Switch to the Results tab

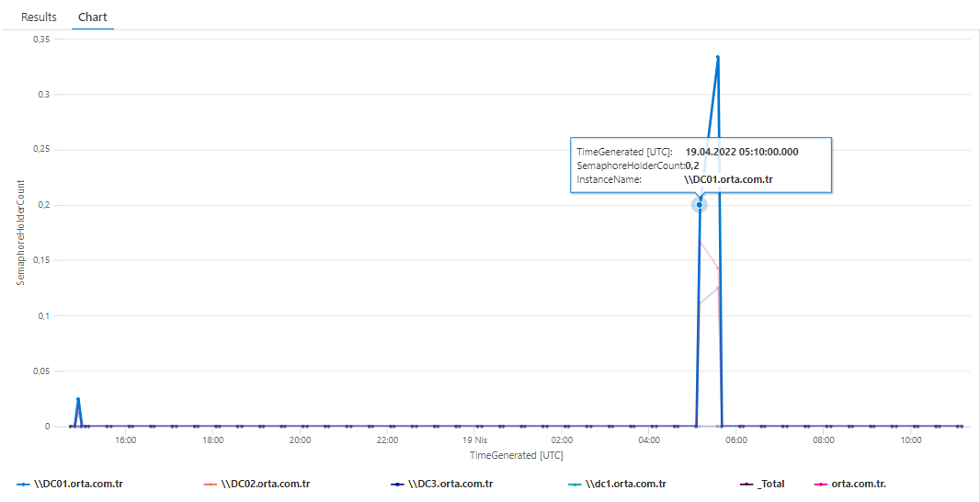tap(39, 17)
